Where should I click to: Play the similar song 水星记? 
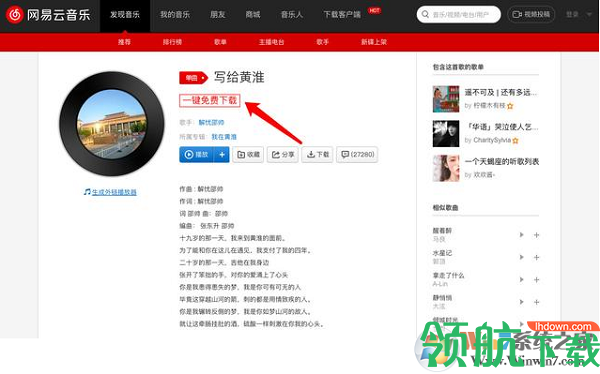click(x=521, y=257)
